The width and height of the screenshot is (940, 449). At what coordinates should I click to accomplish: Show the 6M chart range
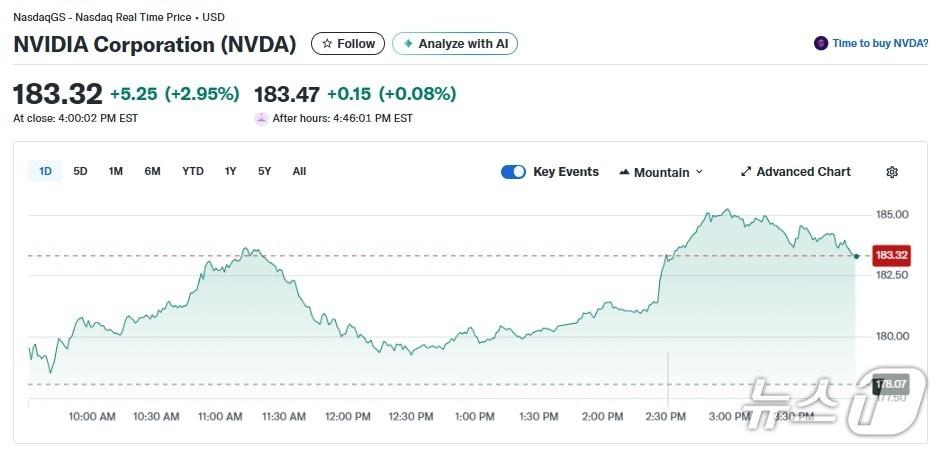tap(152, 171)
